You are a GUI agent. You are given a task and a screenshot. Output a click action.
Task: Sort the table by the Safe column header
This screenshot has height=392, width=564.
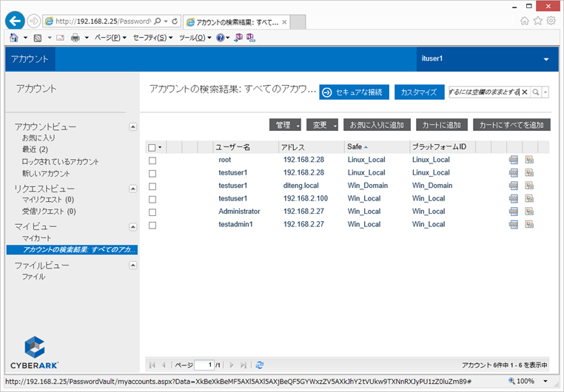point(355,147)
